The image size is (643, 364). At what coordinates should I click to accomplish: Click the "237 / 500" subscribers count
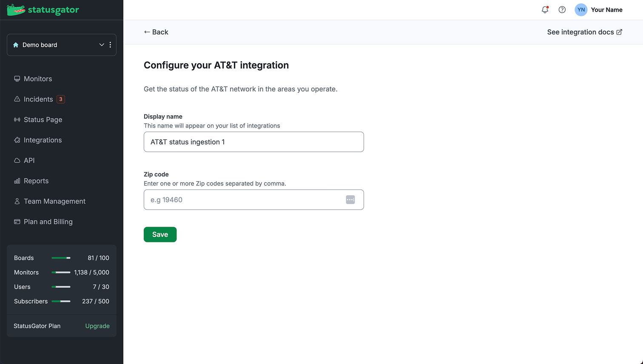(x=96, y=301)
